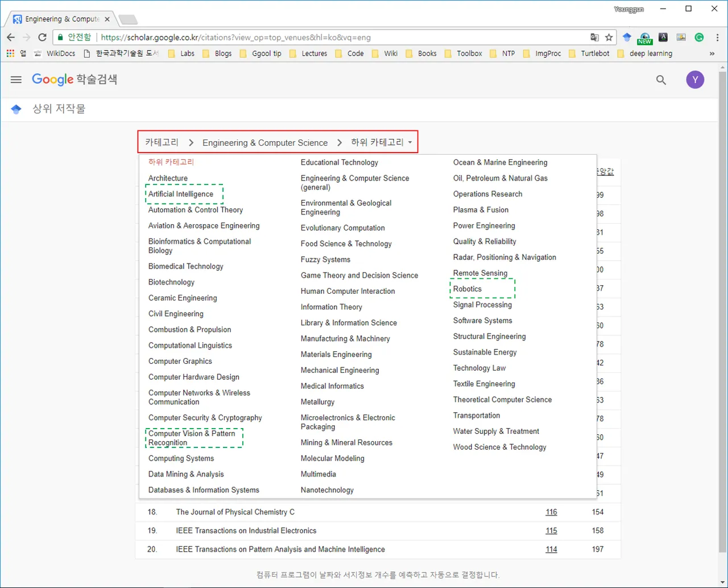
Task: Open the Y account avatar
Action: click(x=695, y=80)
